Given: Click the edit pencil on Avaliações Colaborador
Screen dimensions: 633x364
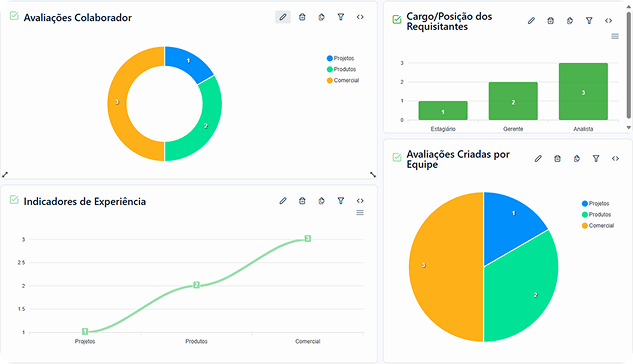Looking at the screenshot, I should click(x=283, y=17).
